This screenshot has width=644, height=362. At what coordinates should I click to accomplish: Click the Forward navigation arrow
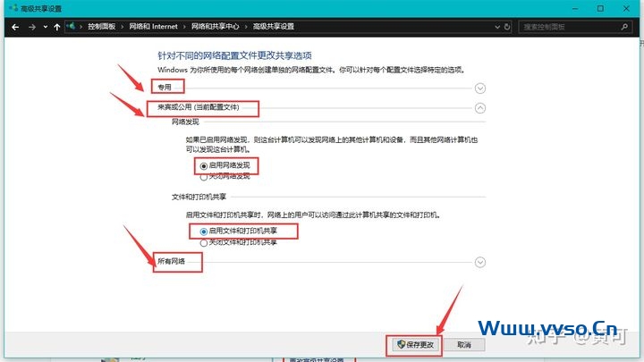31,28
